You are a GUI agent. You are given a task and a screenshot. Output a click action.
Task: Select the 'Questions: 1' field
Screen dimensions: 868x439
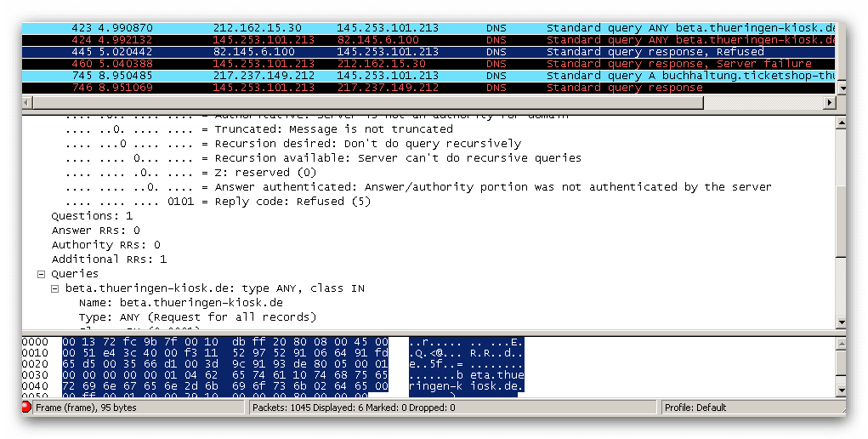pos(92,215)
